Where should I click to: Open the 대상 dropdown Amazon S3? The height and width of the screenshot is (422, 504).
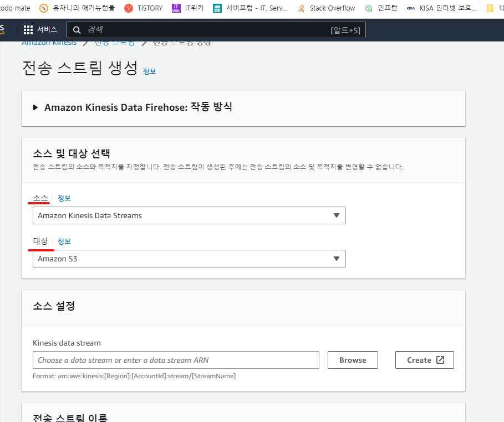coord(189,259)
